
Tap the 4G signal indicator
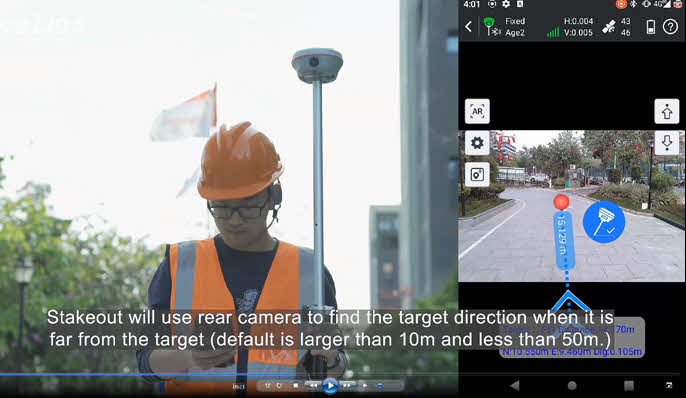[x=662, y=4]
